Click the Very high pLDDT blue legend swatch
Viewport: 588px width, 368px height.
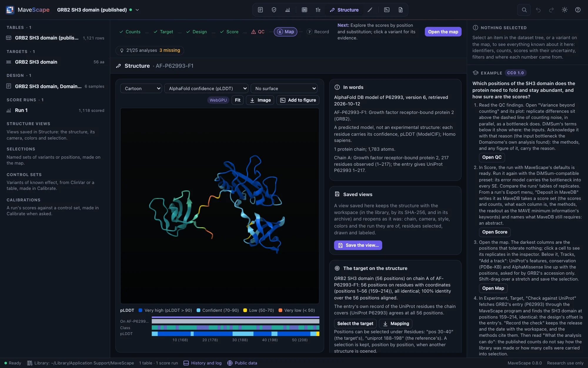(141, 310)
